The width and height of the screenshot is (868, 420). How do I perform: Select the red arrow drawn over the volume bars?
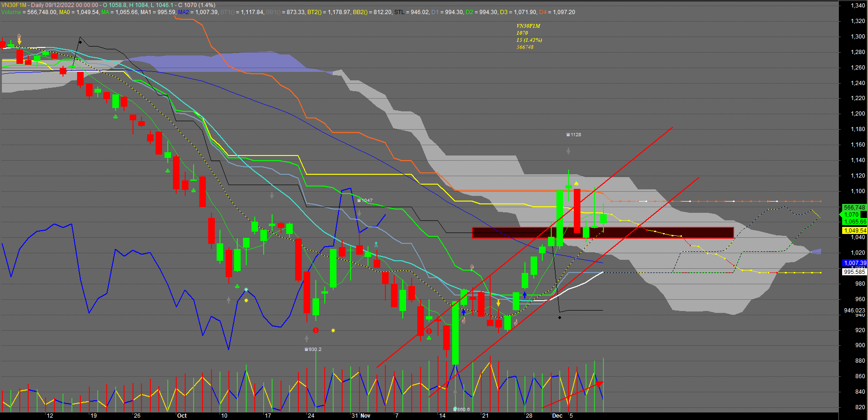point(573,395)
